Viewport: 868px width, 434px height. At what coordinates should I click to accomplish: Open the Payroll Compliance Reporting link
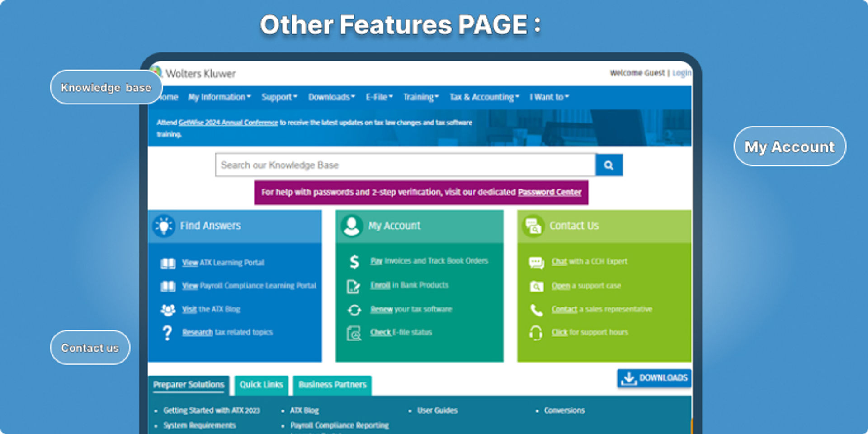pyautogui.click(x=340, y=426)
